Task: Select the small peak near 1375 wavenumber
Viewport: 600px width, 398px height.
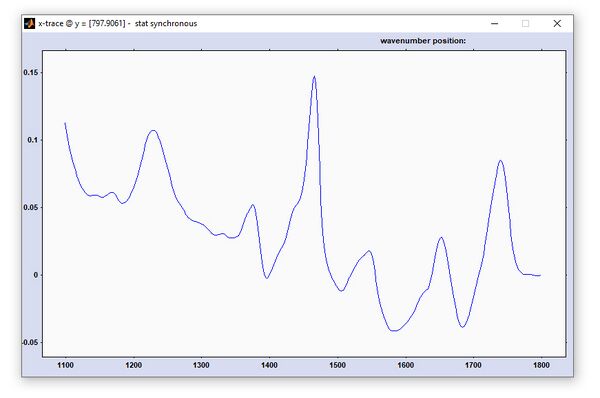Action: tap(253, 205)
